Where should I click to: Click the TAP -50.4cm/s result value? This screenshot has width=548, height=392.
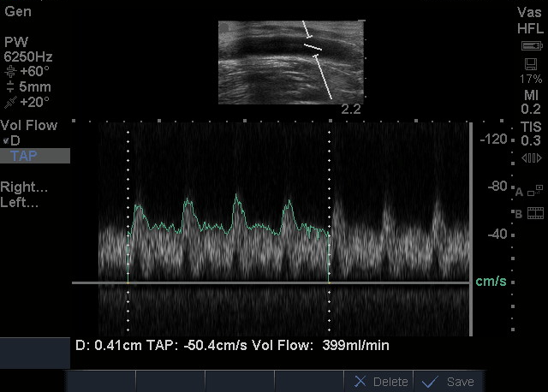(196, 346)
